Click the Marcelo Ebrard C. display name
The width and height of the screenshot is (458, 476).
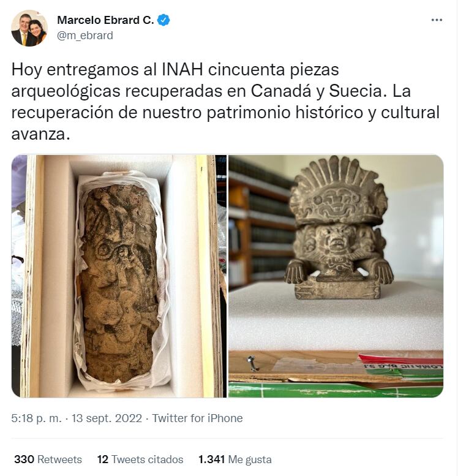click(x=105, y=20)
